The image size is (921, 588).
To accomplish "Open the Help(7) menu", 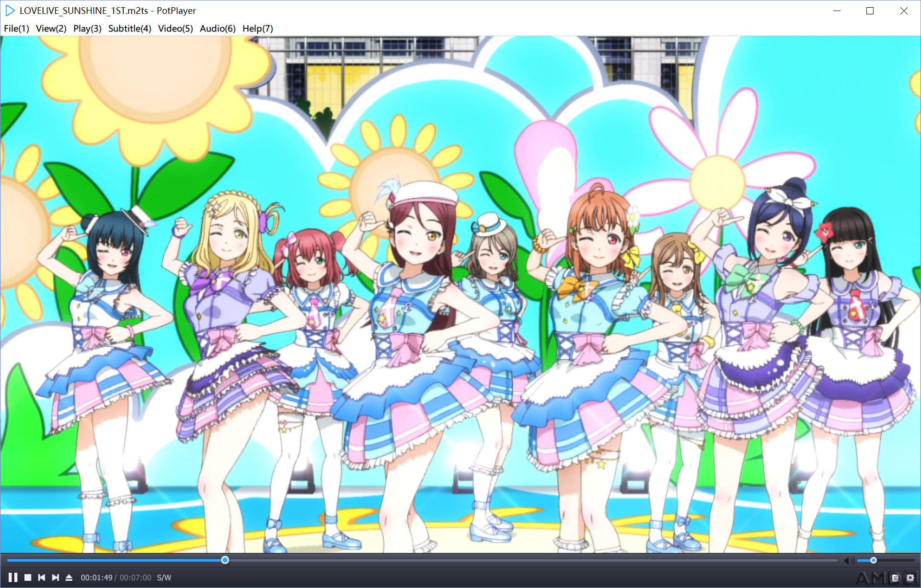I will click(258, 28).
